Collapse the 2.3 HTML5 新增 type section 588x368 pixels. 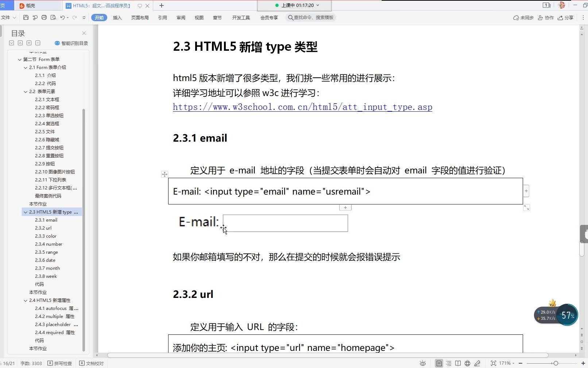[x=25, y=212]
